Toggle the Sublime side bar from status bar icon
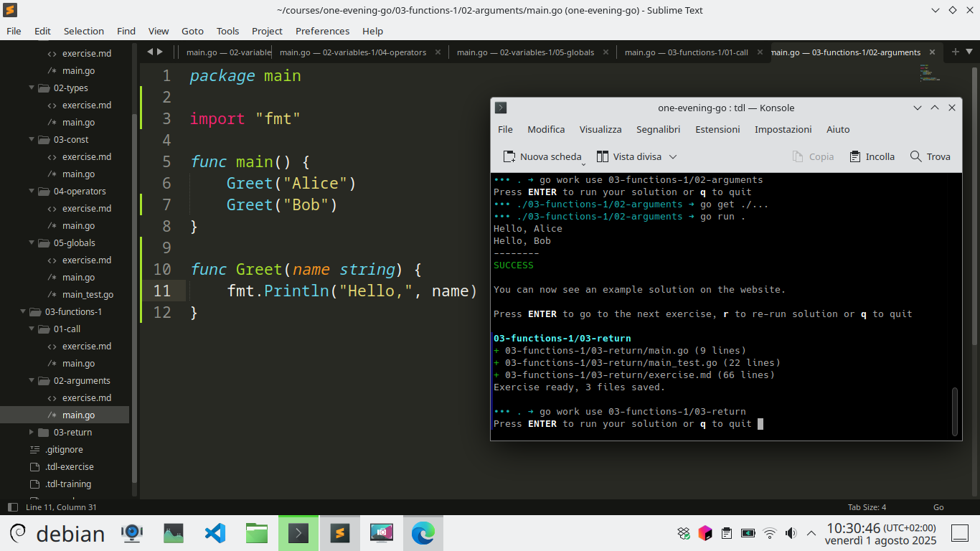This screenshot has width=980, height=551. coord(12,507)
